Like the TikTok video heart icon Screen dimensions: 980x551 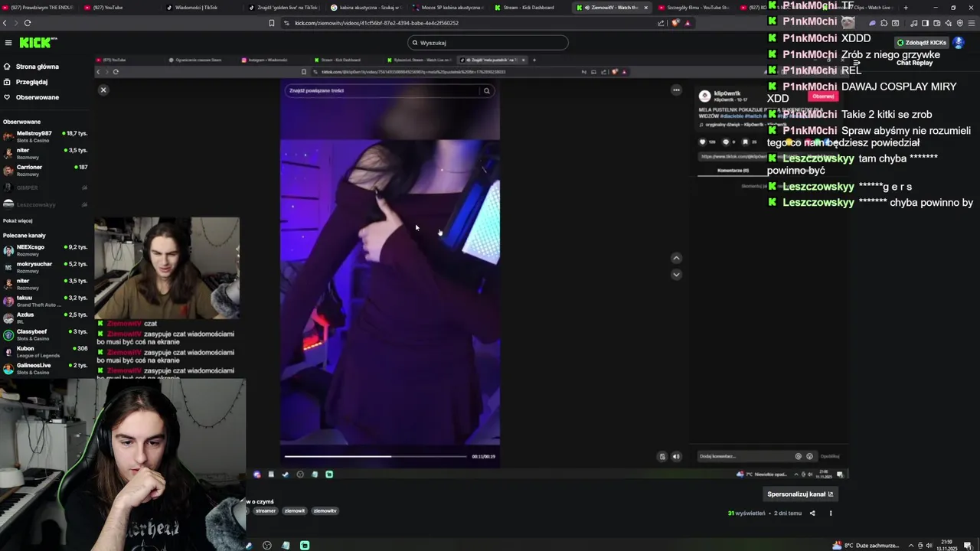[702, 142]
